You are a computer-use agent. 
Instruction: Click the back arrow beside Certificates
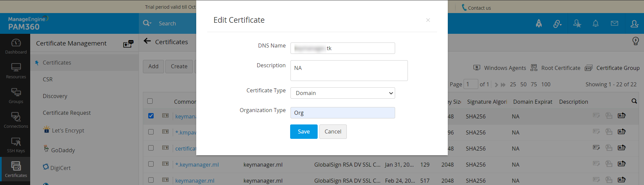147,41
